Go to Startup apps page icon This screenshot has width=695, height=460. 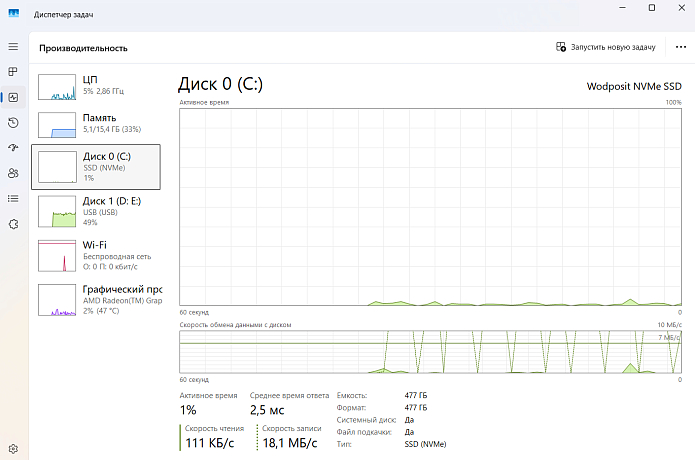click(x=13, y=148)
